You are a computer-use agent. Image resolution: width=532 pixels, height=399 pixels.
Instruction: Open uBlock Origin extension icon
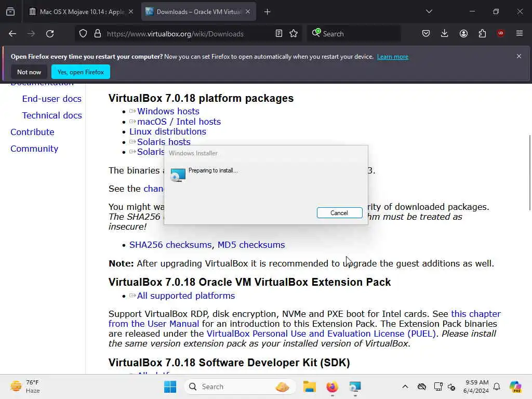pos(501,33)
